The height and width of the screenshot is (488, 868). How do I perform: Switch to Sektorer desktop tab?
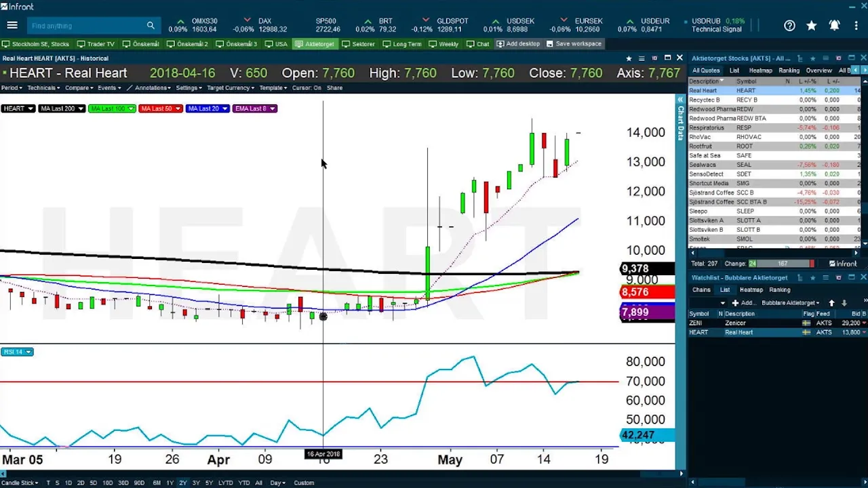(x=358, y=44)
